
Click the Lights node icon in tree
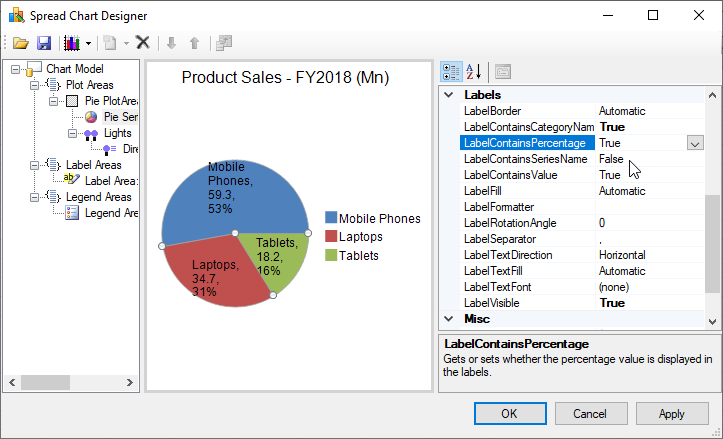click(90, 133)
